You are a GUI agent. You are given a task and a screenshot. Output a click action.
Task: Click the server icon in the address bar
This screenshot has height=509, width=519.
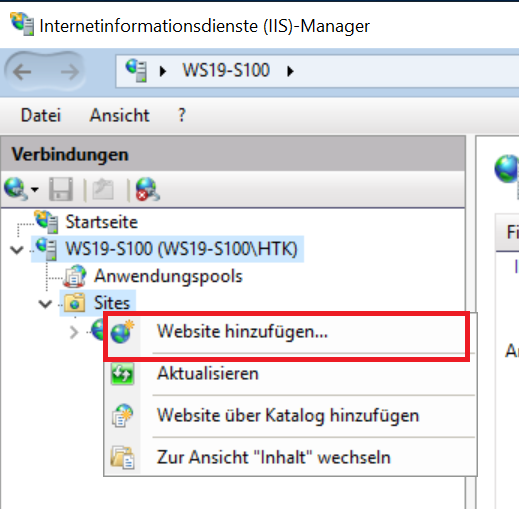136,70
